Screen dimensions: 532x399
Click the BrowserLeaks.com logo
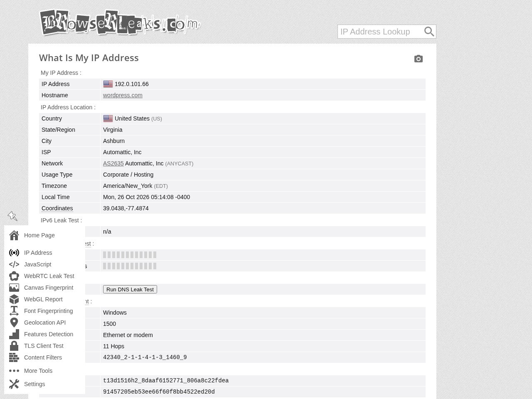(120, 22)
